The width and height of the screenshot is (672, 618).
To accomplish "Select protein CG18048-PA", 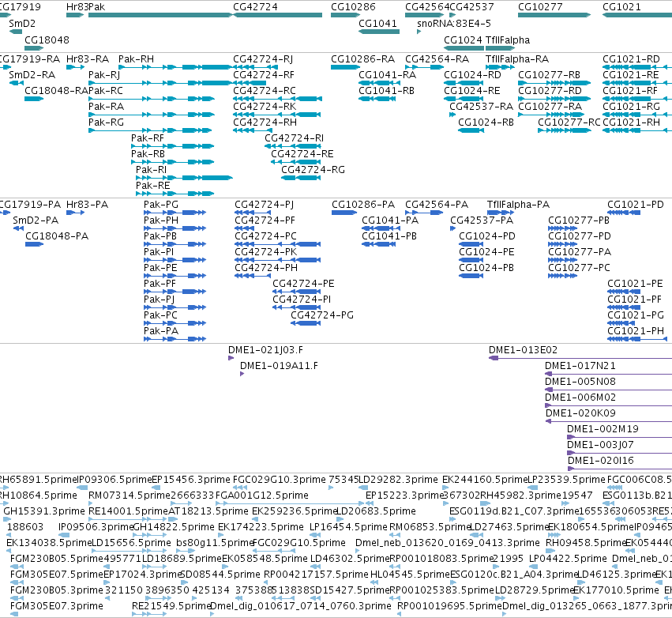I will coord(57,236).
